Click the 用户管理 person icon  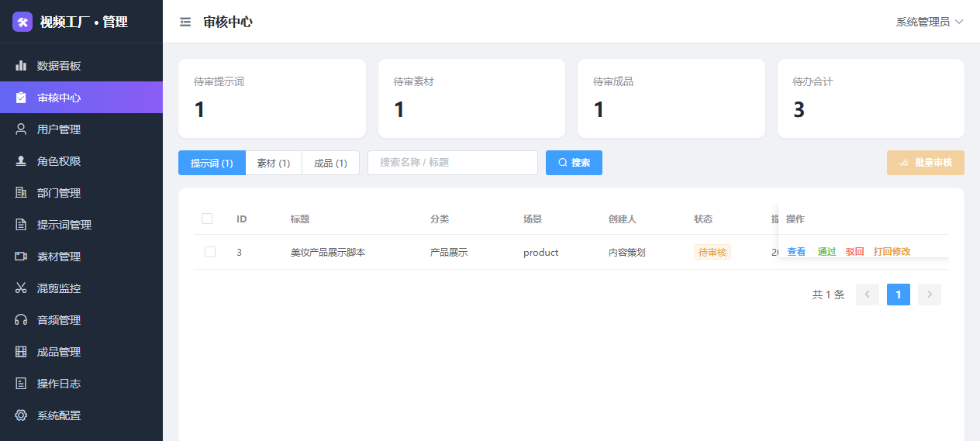pos(21,129)
